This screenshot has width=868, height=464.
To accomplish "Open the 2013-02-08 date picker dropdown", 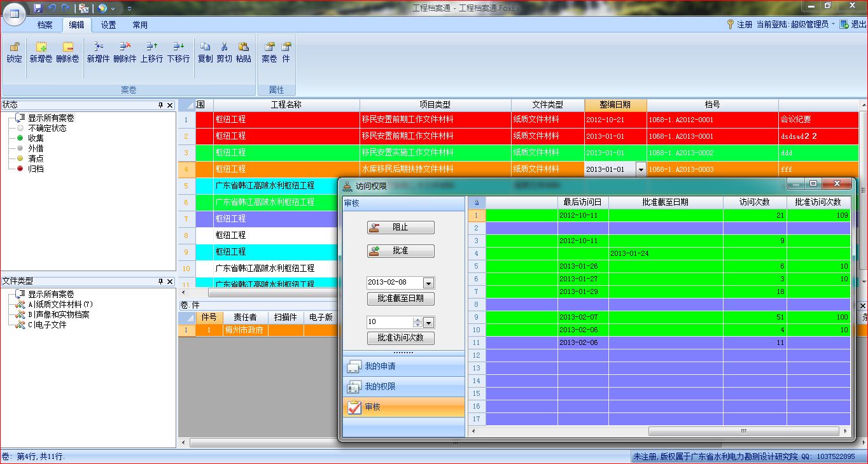I will 428,283.
